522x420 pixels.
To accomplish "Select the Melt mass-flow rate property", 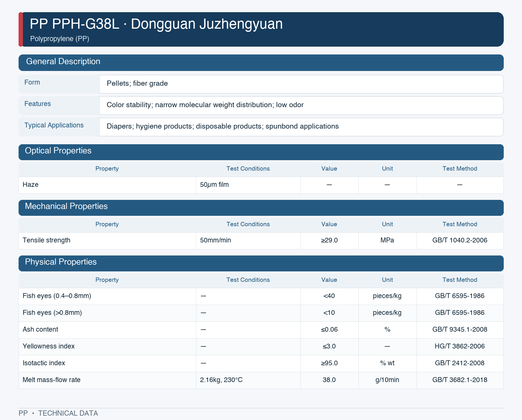I will [x=107, y=380].
